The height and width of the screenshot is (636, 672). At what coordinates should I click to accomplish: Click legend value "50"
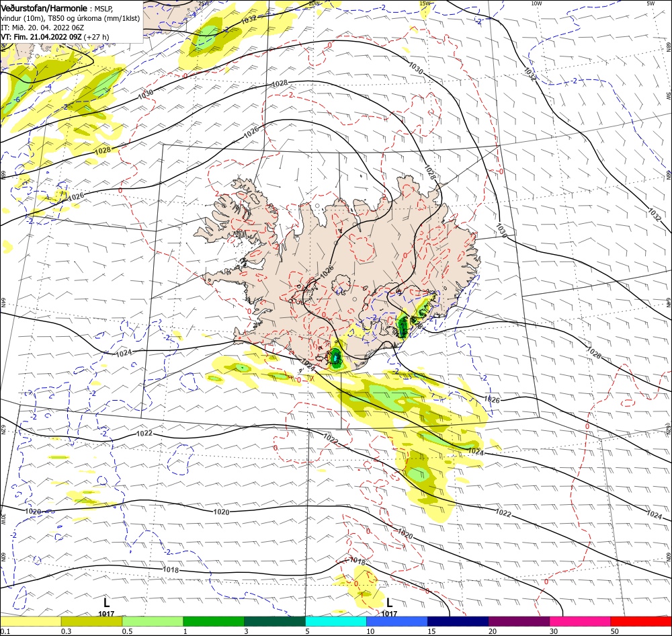[x=615, y=631]
